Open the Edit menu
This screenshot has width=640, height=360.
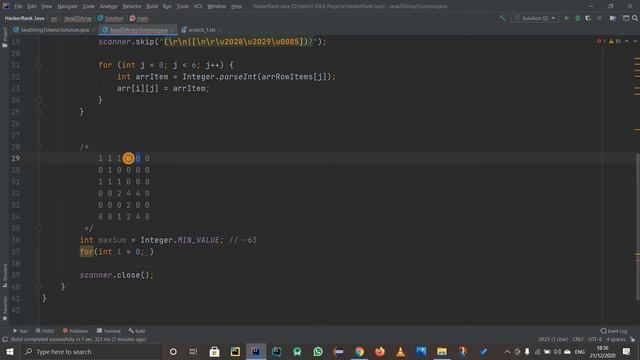tap(32, 6)
